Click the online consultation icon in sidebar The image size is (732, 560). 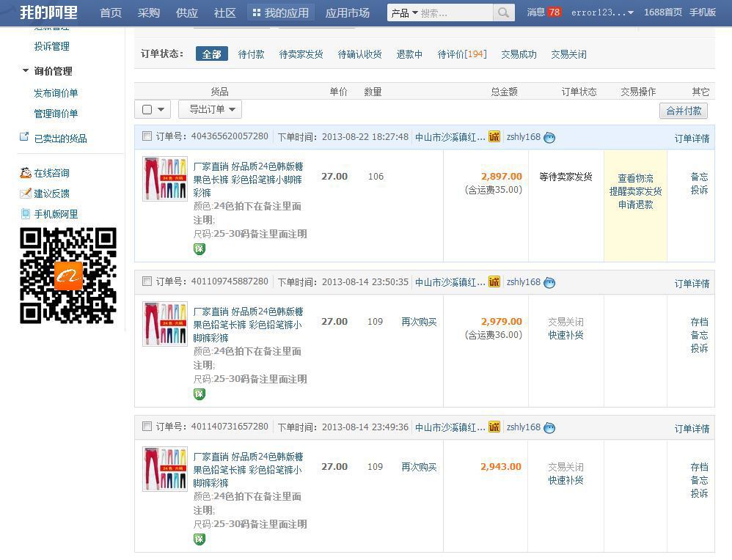26,173
